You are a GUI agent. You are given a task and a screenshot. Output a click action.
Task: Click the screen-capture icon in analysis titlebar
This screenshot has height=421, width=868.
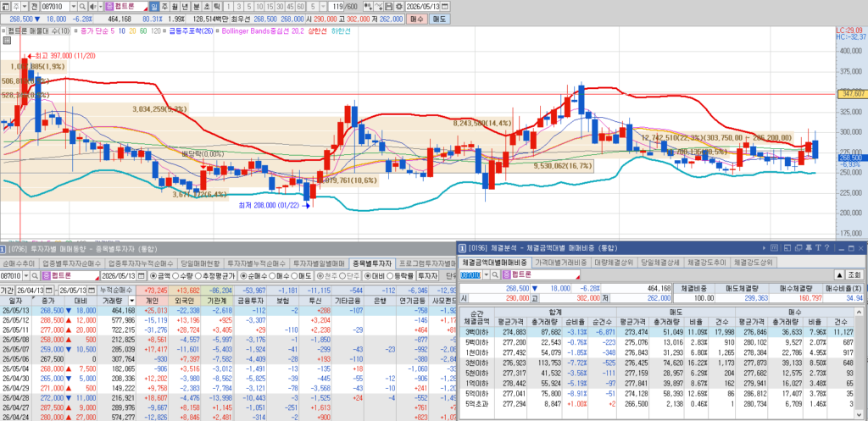[787, 248]
